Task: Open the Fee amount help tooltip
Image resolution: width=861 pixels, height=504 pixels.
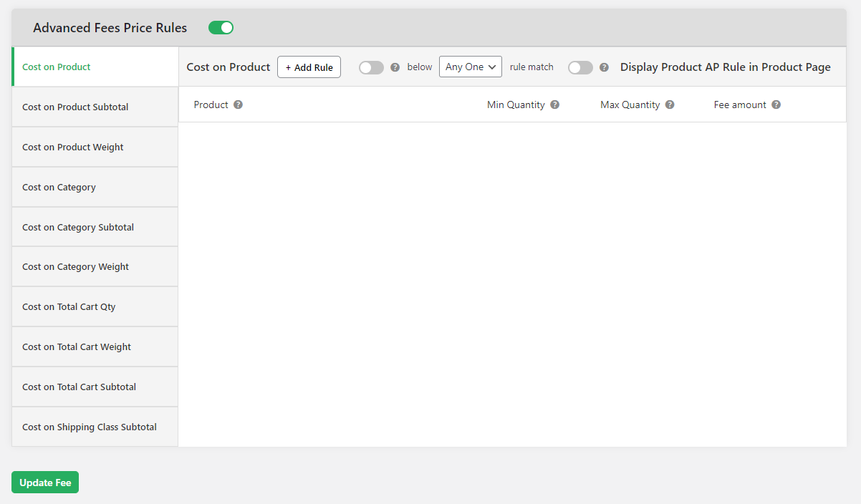Action: coord(776,105)
